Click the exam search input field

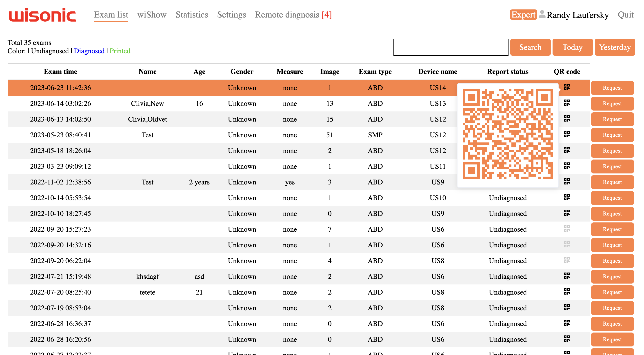pos(451,47)
